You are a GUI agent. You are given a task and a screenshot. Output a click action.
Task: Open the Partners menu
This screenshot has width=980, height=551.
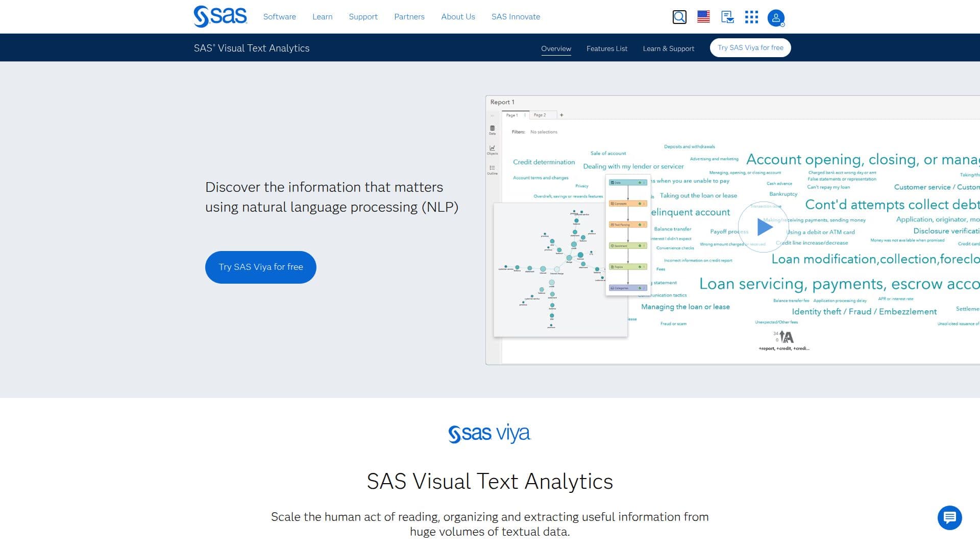coord(409,17)
